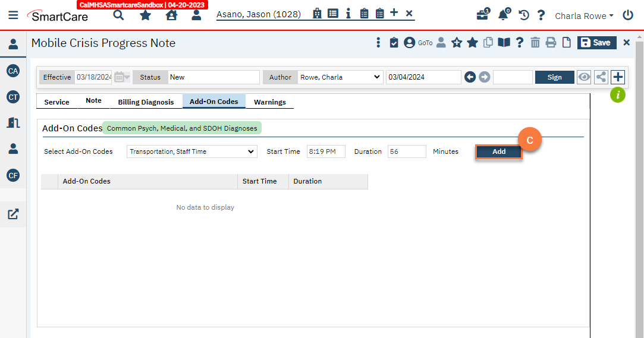Open the hamburger main menu
Viewport: 644px width, 338px height.
[x=13, y=15]
